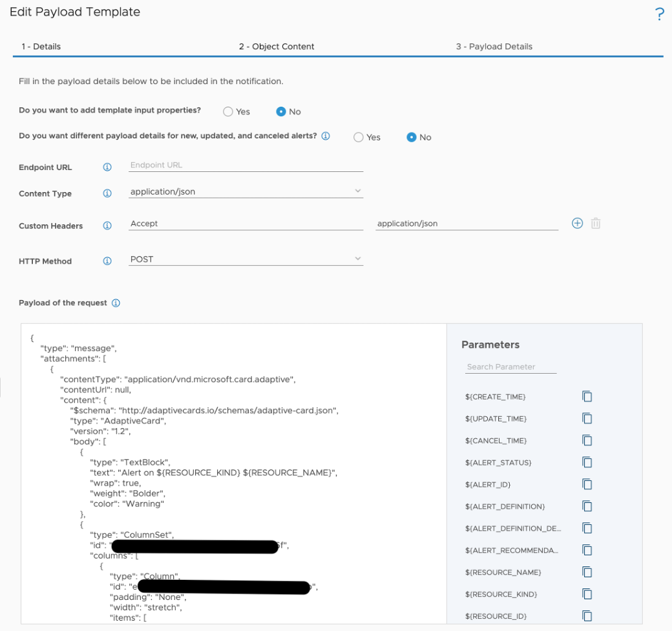Select the ${CREATE_TIME} parameter text
The height and width of the screenshot is (631, 672).
496,397
